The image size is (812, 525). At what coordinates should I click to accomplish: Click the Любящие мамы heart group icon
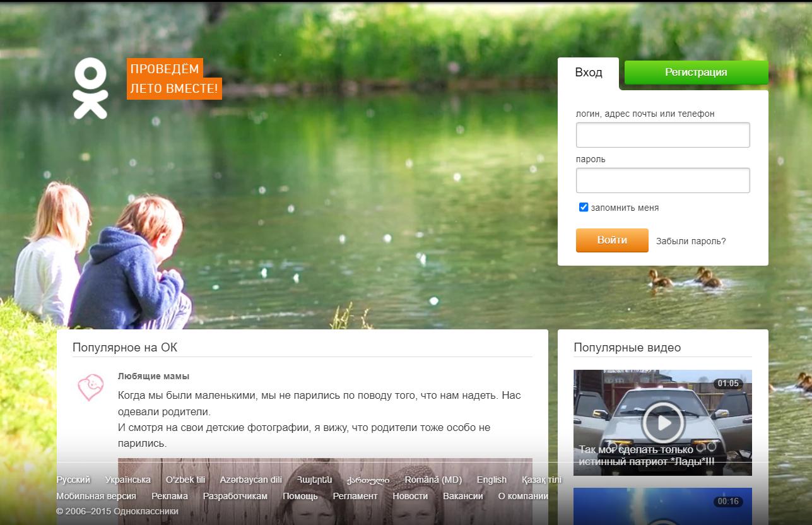(90, 387)
